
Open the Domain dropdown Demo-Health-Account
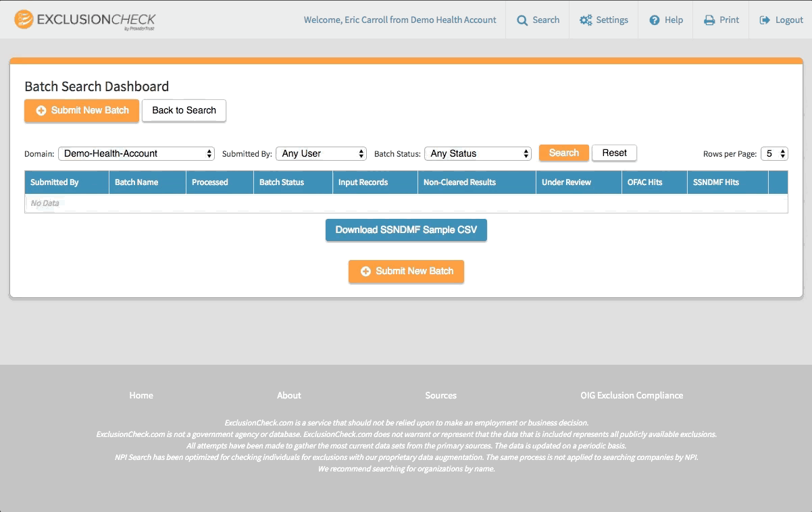[x=136, y=154]
